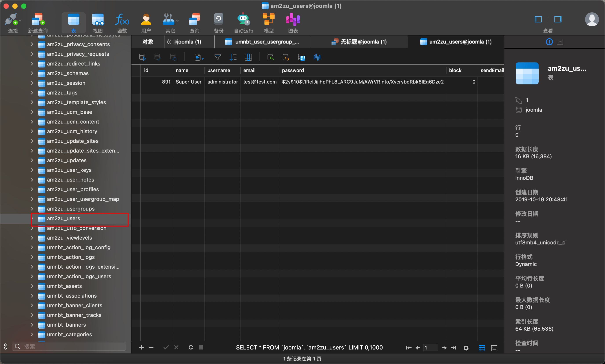Open the 自动运行 automation section
Screen dimensions: 605x364
pos(243,23)
